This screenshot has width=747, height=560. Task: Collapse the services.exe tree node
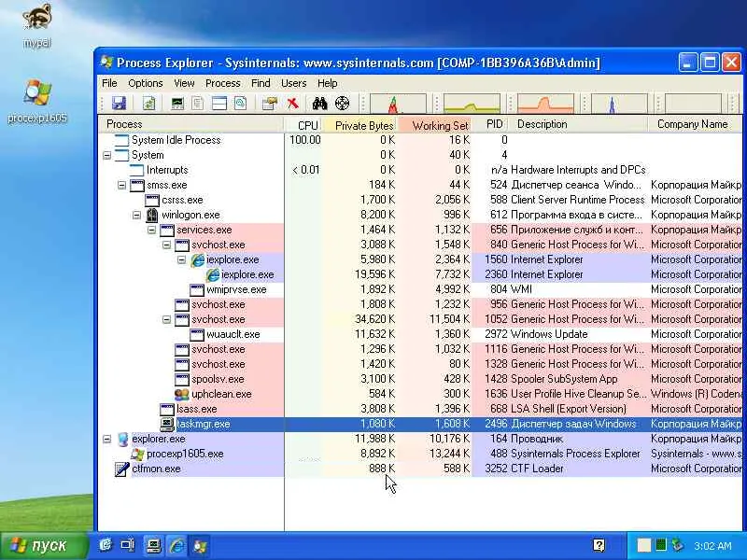[151, 230]
